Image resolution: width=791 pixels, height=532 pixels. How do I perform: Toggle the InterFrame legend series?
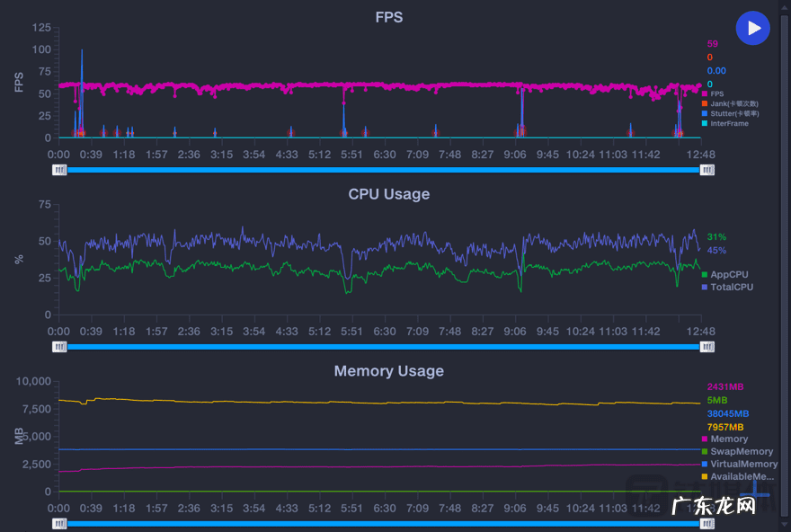(x=724, y=123)
